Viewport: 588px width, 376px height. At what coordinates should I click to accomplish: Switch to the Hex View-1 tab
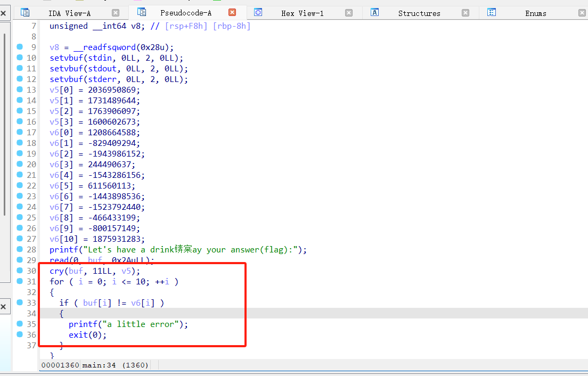point(302,13)
